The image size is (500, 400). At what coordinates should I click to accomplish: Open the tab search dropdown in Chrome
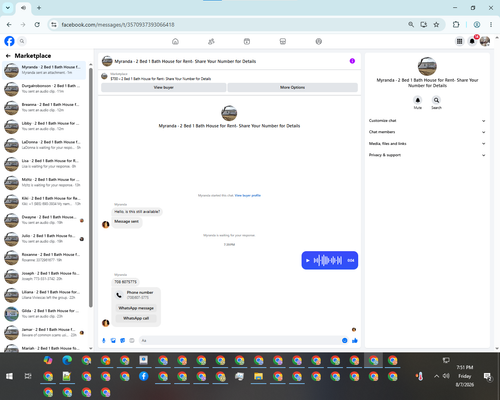8,8
